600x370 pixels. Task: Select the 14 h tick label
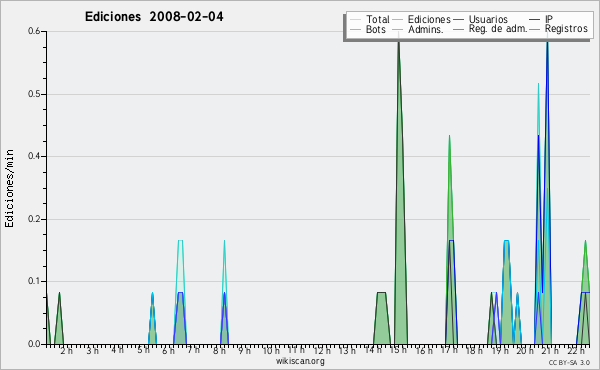coord(373,350)
